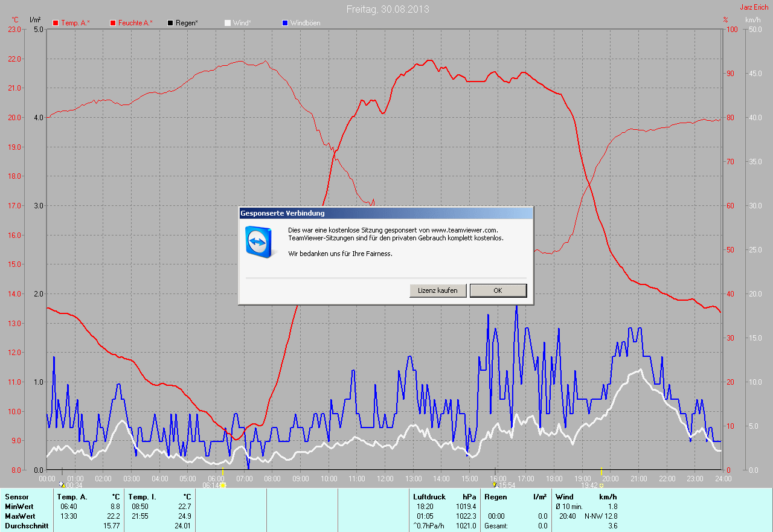Click the red Temp. A.* legend swatch
The width and height of the screenshot is (773, 532).
pyautogui.click(x=56, y=23)
